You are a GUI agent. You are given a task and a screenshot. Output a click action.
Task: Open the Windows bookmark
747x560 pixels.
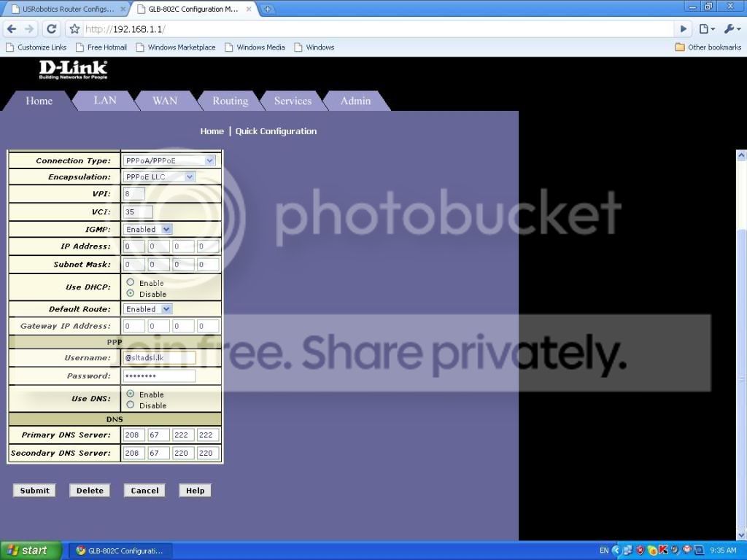tap(314, 47)
